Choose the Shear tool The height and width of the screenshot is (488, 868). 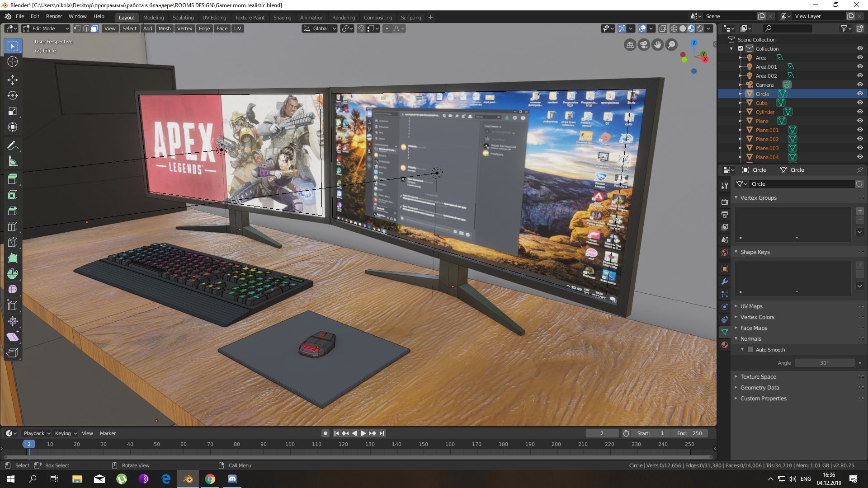pyautogui.click(x=13, y=337)
